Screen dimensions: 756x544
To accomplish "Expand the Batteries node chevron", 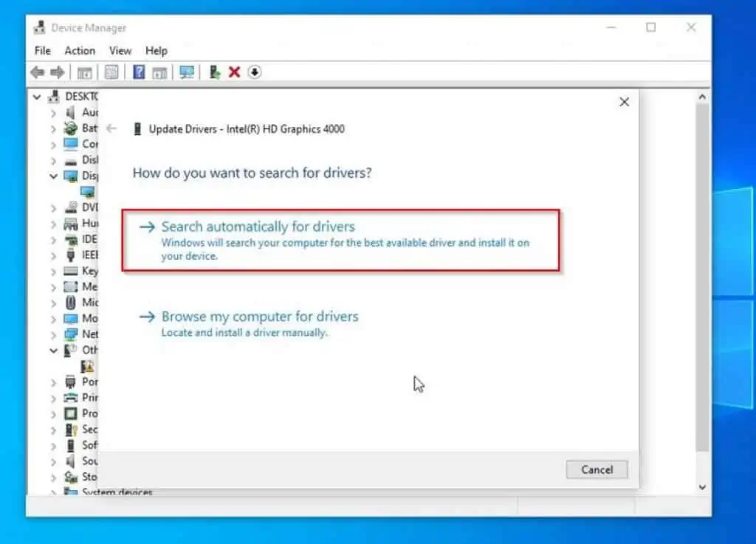I will pyautogui.click(x=53, y=128).
